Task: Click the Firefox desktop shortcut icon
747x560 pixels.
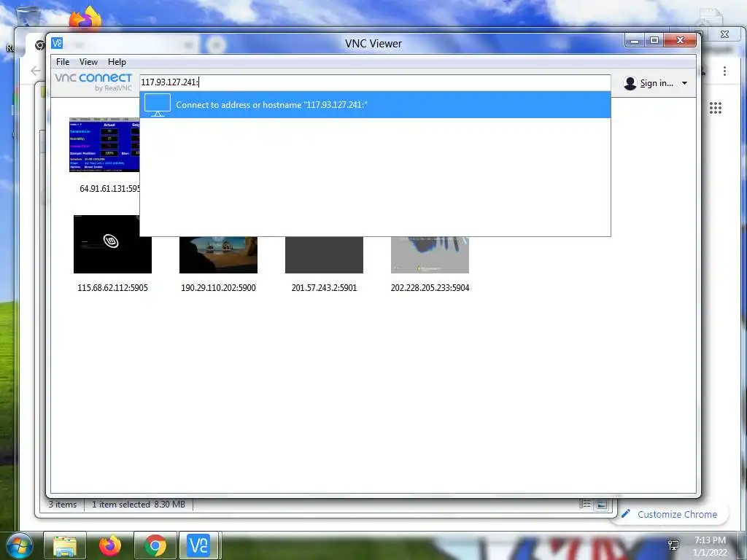Action: pos(85,18)
